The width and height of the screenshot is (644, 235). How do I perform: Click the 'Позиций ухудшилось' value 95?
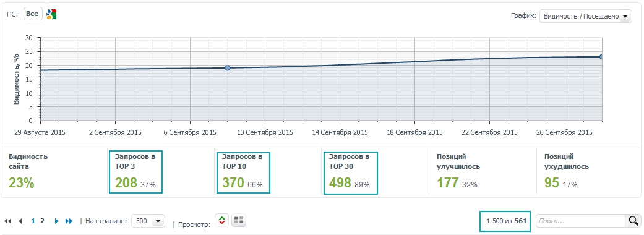552,183
